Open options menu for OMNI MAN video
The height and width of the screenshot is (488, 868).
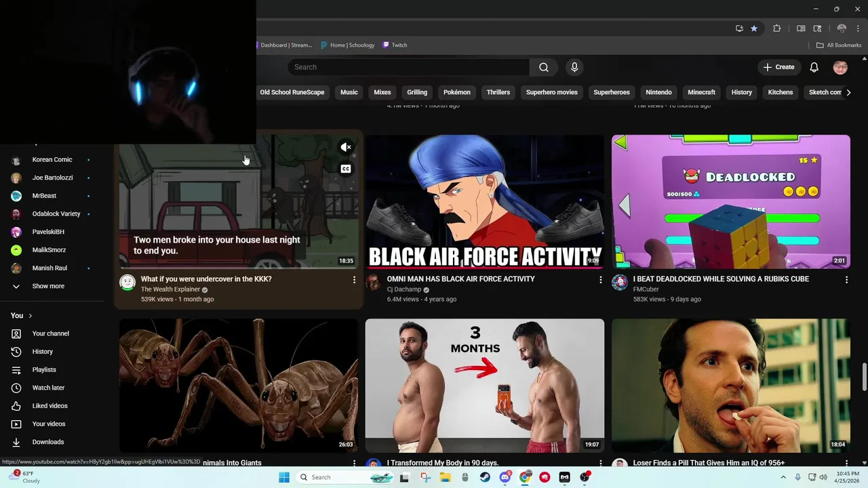point(600,279)
